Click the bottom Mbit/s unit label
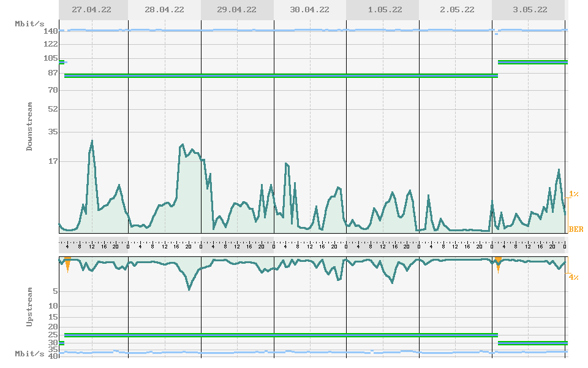 pos(29,354)
